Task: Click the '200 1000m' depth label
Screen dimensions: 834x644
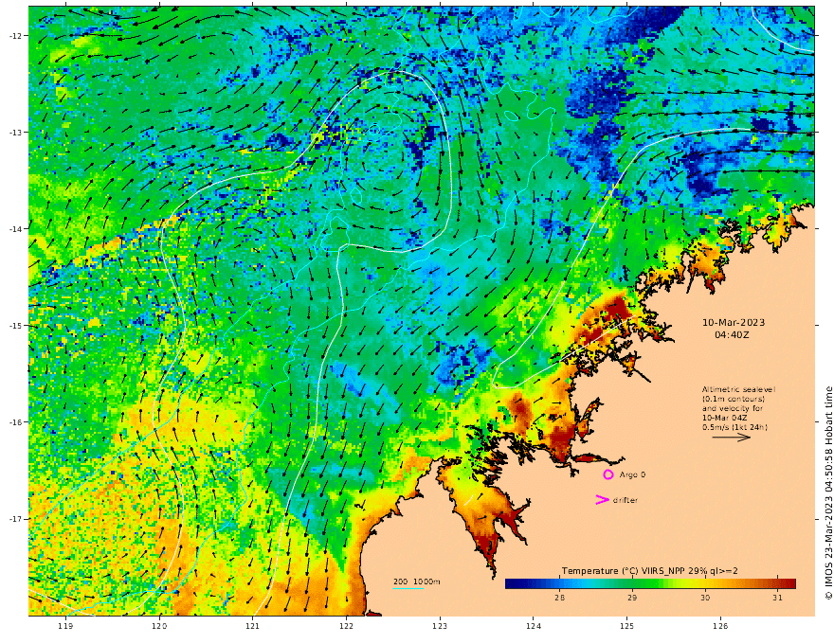Action: (416, 581)
